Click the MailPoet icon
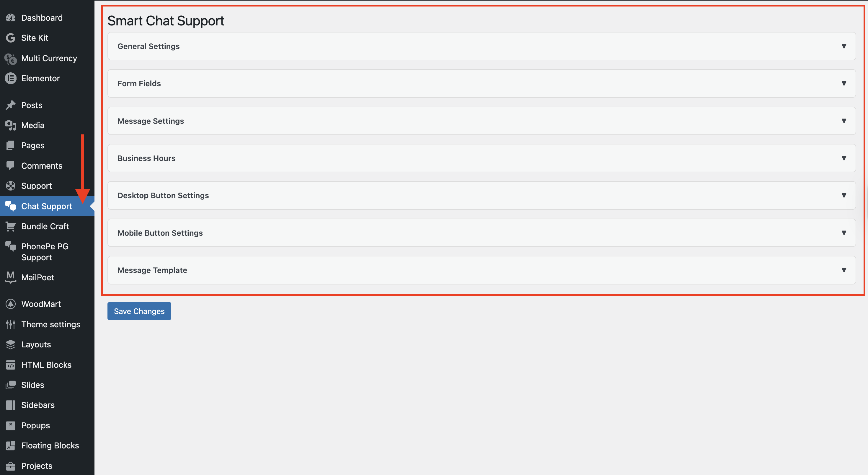This screenshot has width=868, height=475. point(10,277)
